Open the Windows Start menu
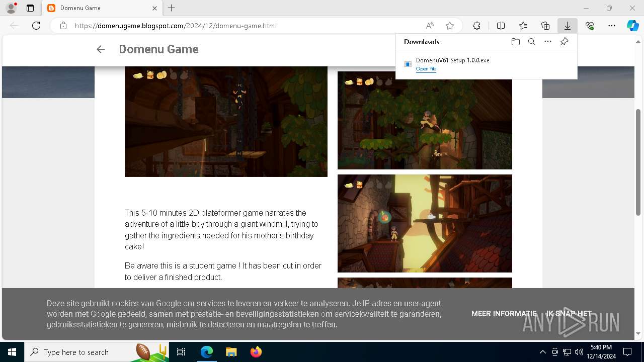The height and width of the screenshot is (362, 644). coord(12,352)
